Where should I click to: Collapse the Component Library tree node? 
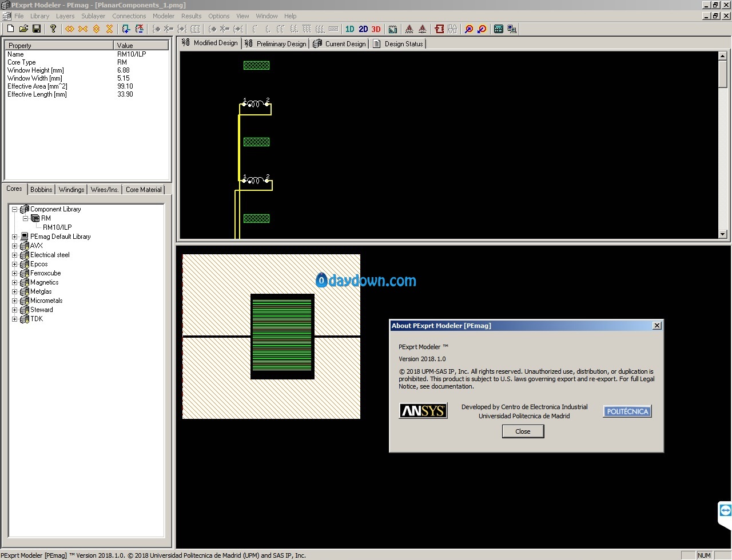click(15, 209)
